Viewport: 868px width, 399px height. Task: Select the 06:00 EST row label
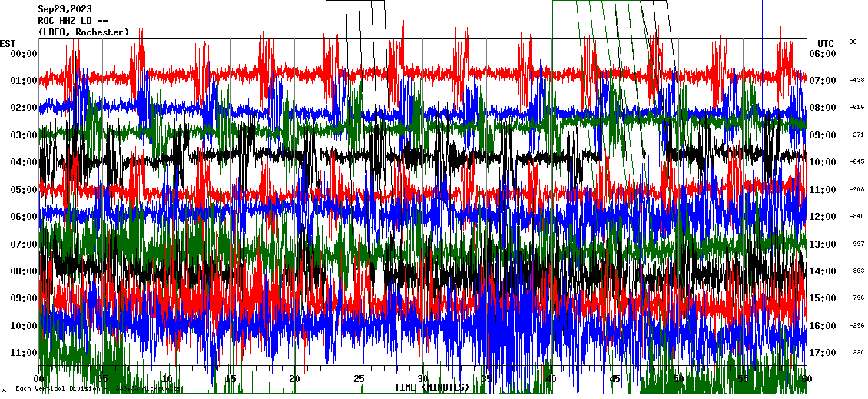click(24, 217)
